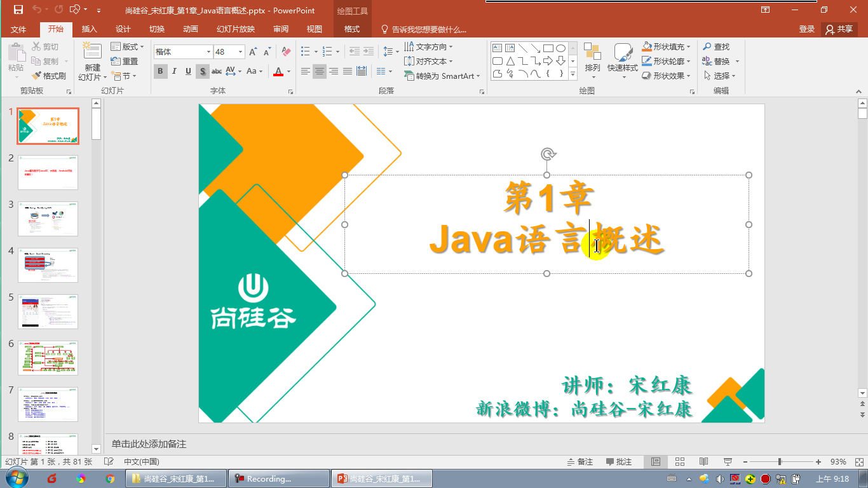Open the spell check status bar icon
Screen dimensions: 868x488
[x=109, y=462]
